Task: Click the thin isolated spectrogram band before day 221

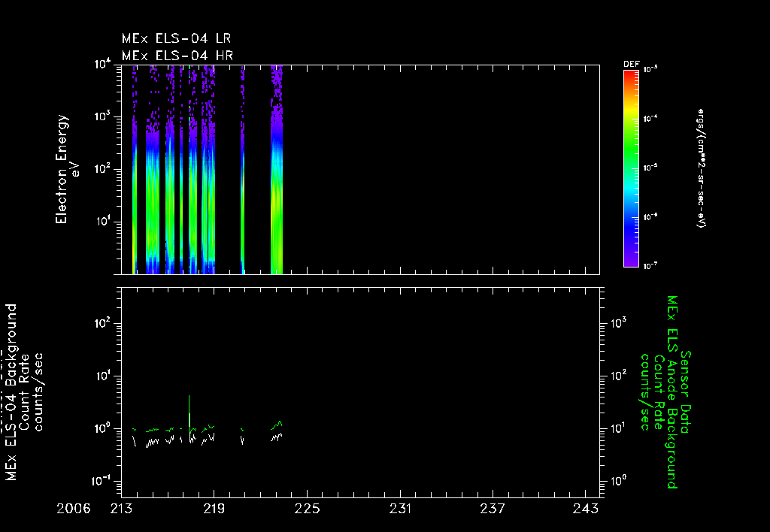Action: (243, 169)
